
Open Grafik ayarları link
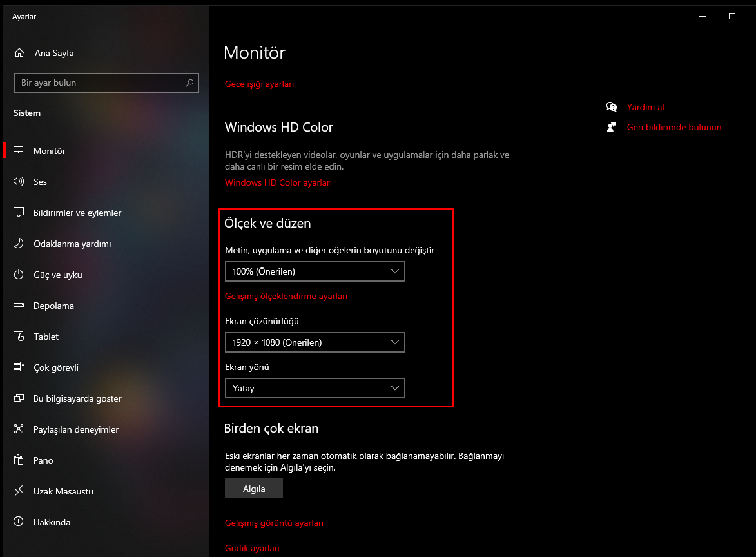coord(252,549)
